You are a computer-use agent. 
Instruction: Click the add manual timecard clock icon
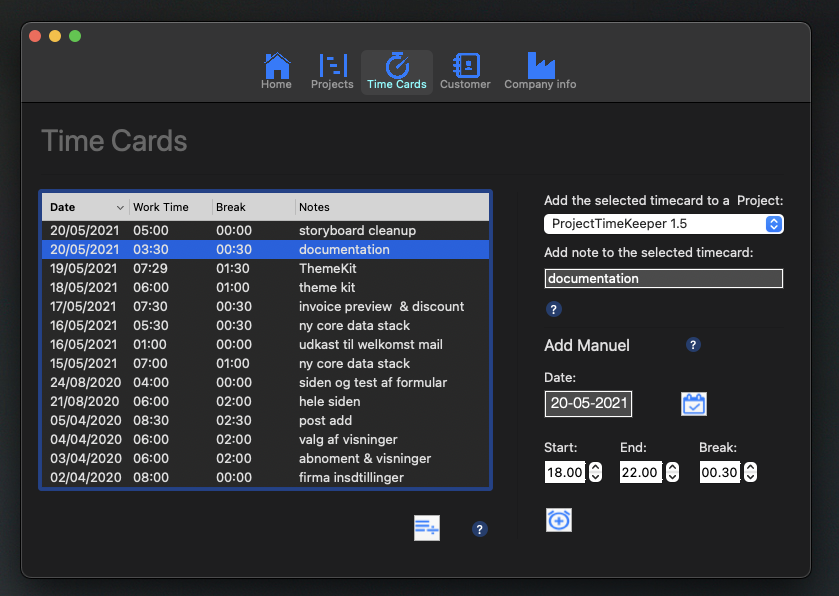[559, 520]
